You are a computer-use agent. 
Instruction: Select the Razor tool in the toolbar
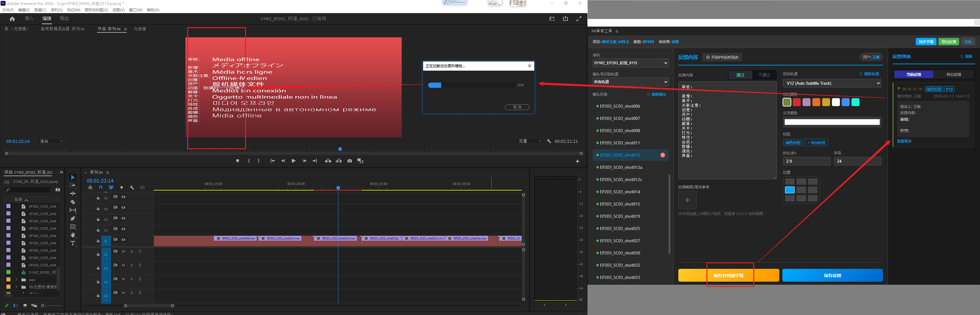pyautogui.click(x=73, y=202)
